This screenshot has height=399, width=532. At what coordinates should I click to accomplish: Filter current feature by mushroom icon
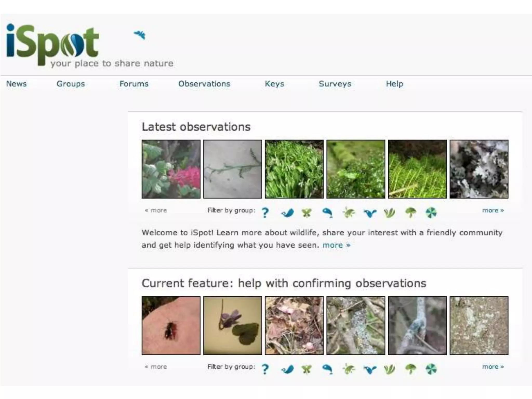[x=410, y=369]
